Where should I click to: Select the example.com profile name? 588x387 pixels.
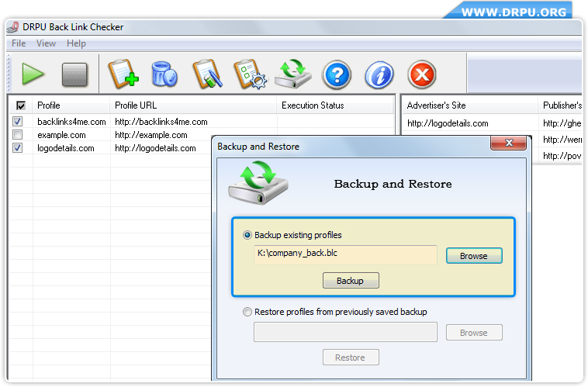tap(61, 135)
